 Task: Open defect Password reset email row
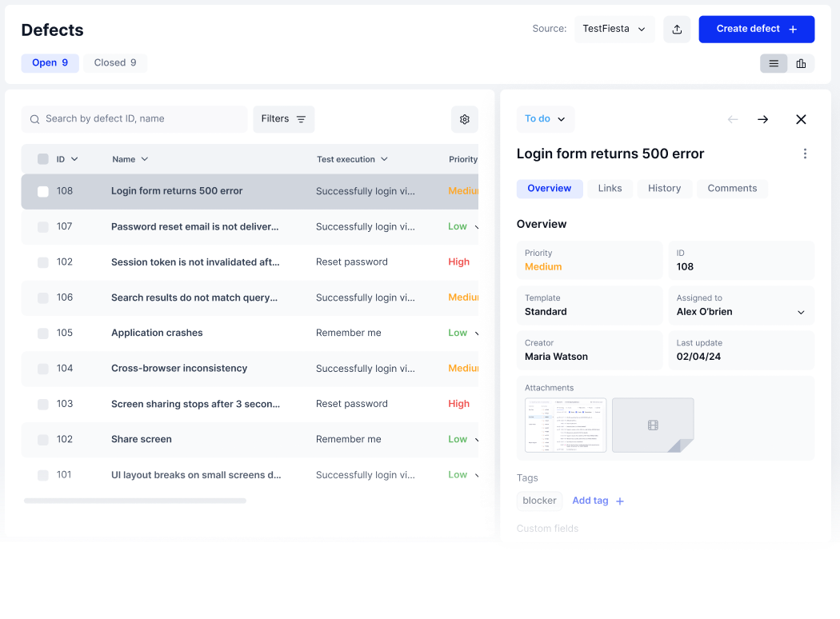coord(250,227)
